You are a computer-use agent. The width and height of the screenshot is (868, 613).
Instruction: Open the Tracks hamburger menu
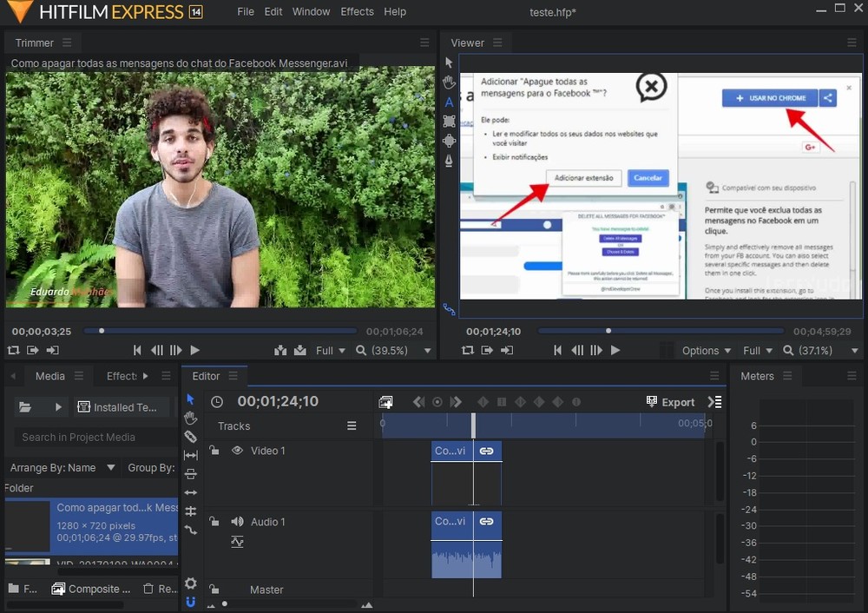tap(352, 425)
